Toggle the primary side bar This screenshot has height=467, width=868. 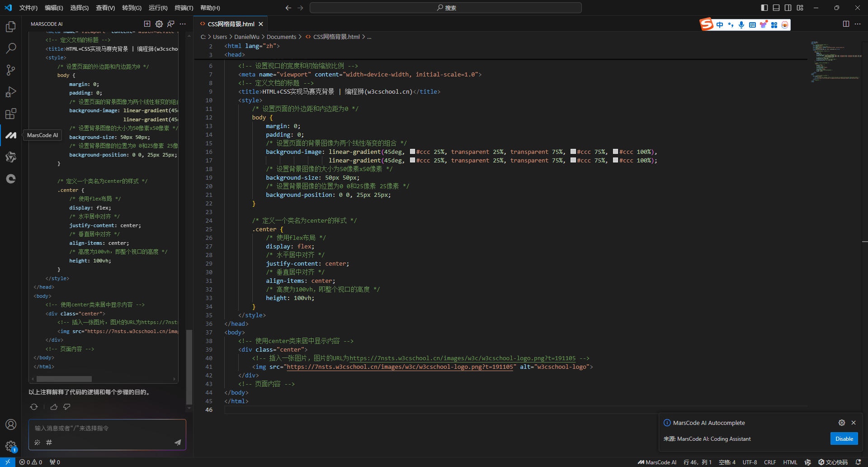(764, 8)
